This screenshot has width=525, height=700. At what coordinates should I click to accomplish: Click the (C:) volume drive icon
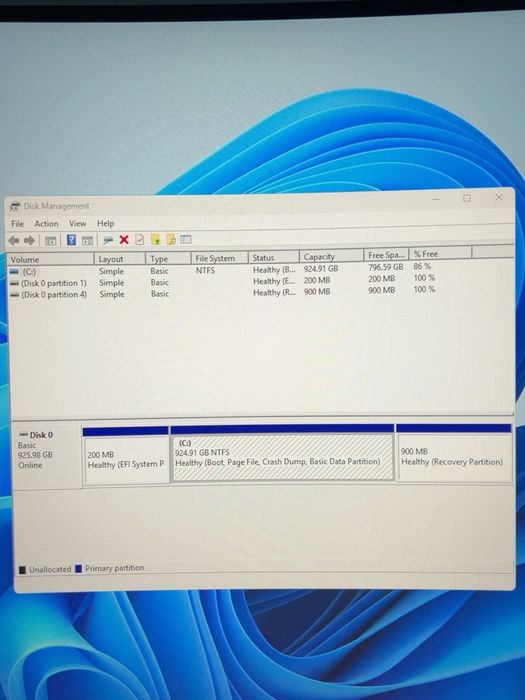coord(14,271)
